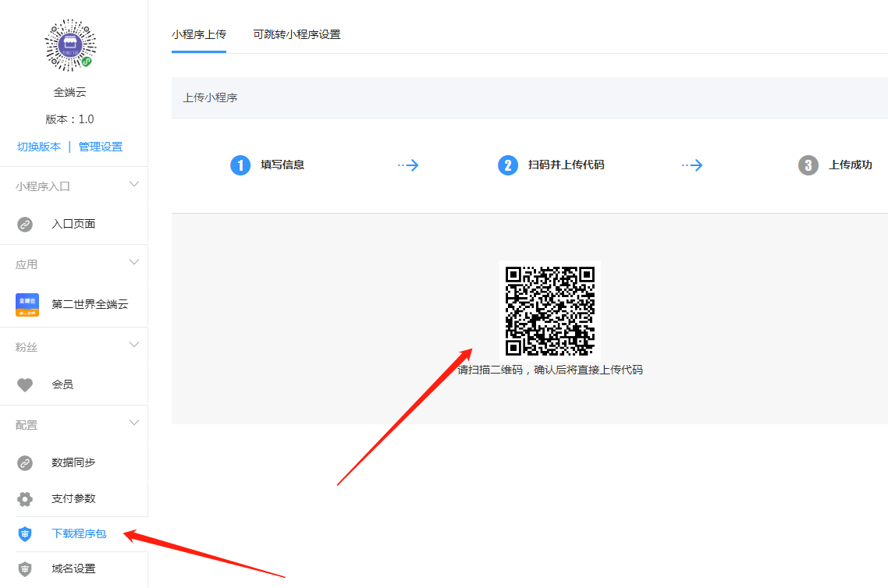This screenshot has width=888, height=588.
Task: Click the 版本：1.0 text
Action: pos(69,119)
